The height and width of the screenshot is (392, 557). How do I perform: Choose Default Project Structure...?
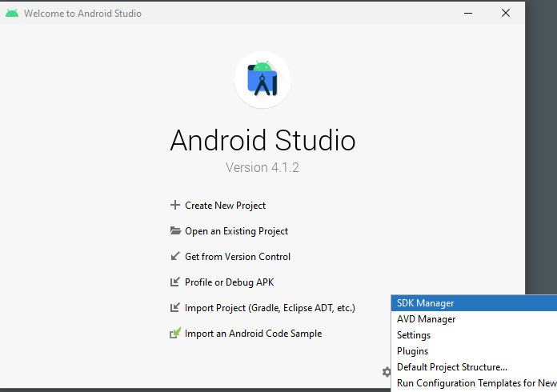474,366
